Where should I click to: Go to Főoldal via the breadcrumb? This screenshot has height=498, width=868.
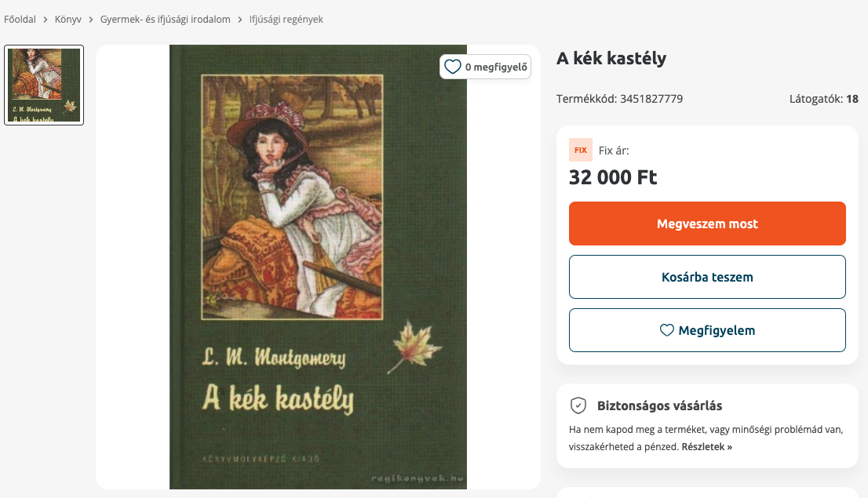tap(20, 19)
